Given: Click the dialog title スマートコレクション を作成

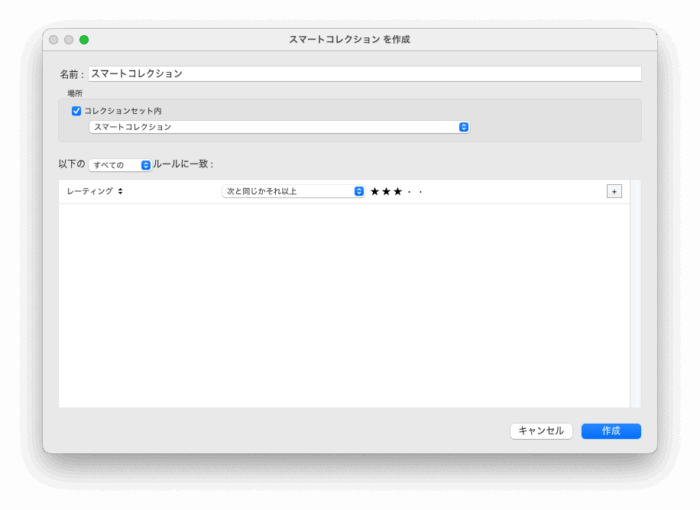Looking at the screenshot, I should click(x=349, y=40).
